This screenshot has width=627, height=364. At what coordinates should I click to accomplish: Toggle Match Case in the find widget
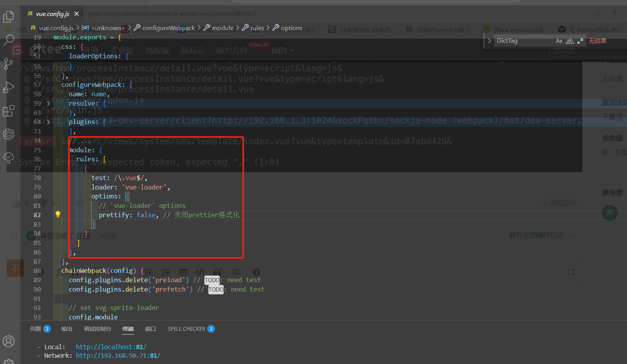coord(559,41)
